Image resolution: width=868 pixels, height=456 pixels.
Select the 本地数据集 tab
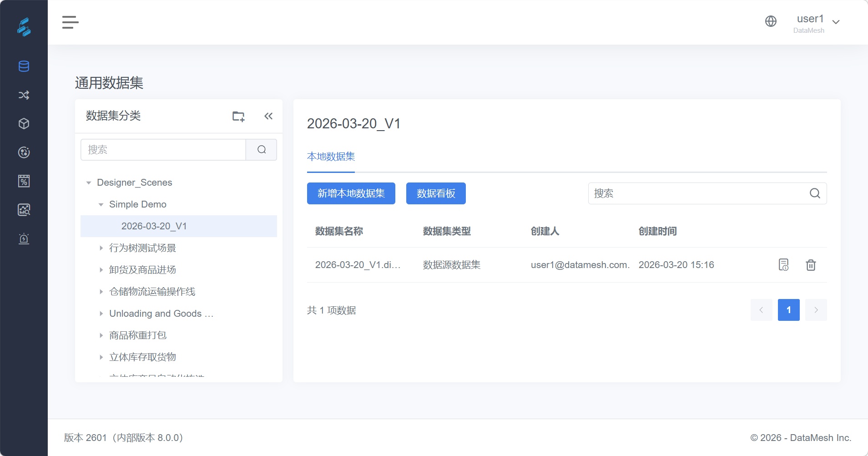331,157
